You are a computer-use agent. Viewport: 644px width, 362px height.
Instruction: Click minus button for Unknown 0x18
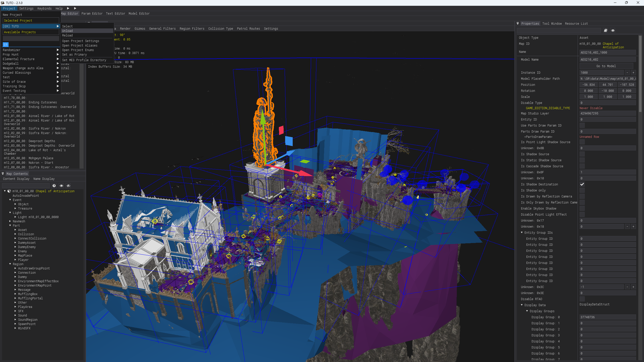(x=627, y=226)
